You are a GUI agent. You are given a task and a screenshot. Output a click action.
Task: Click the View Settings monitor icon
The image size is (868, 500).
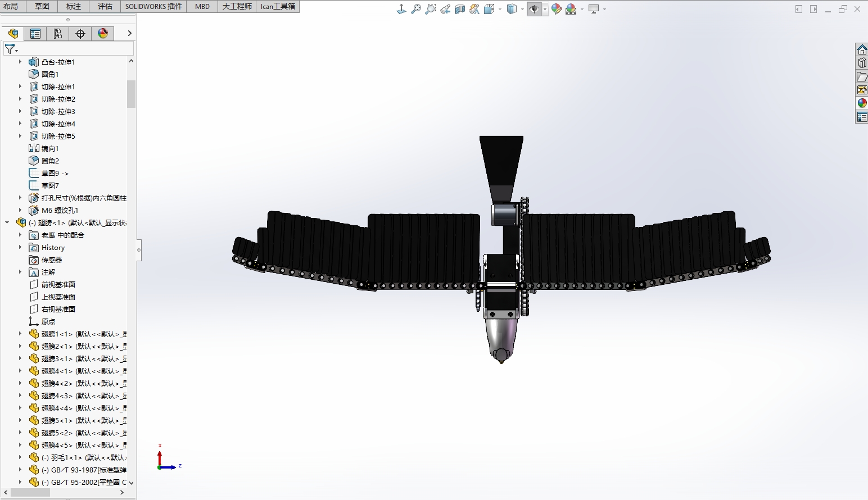tap(594, 9)
